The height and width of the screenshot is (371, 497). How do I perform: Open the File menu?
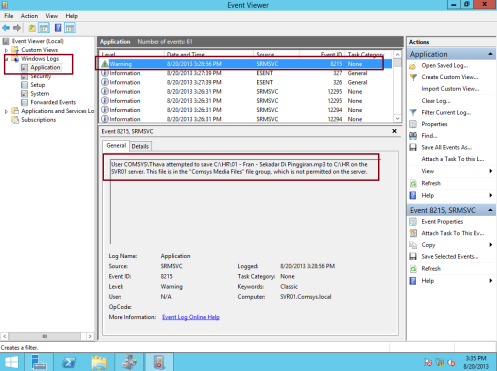tap(9, 16)
